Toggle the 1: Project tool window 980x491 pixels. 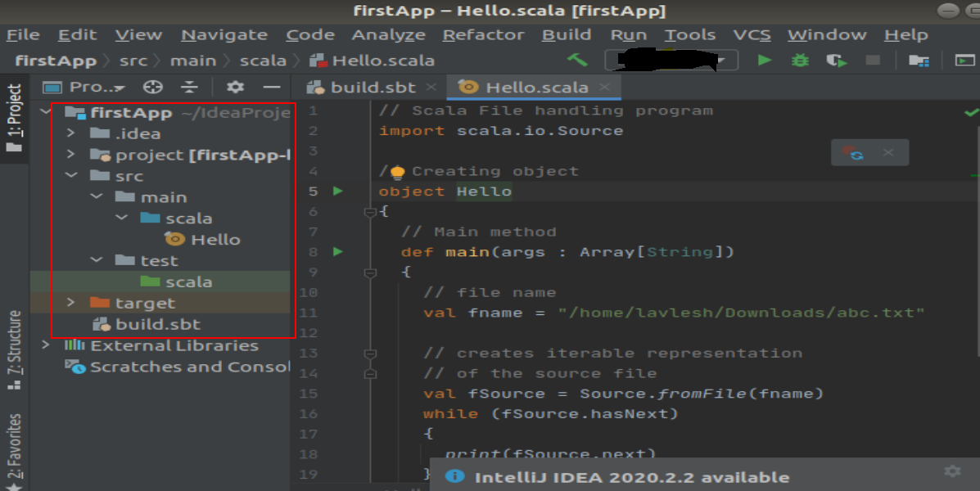coord(14,118)
